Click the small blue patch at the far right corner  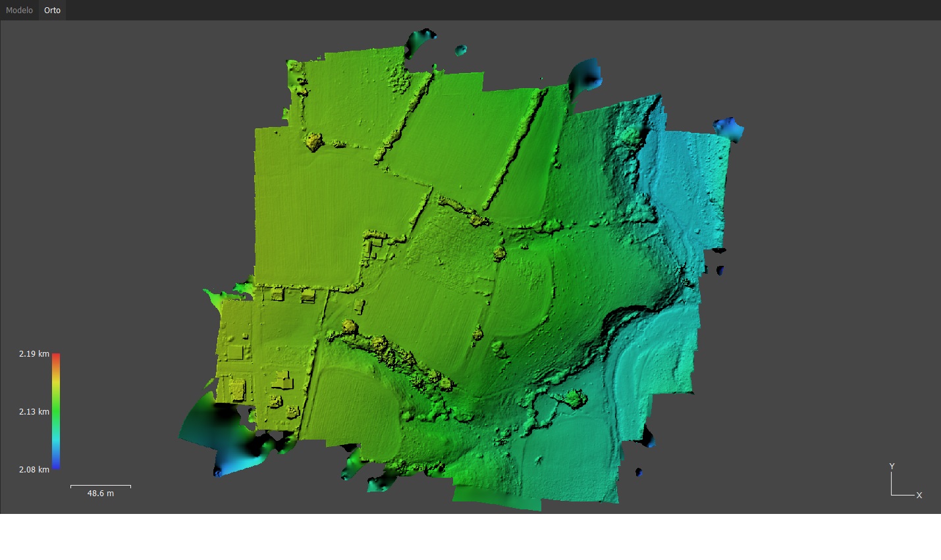(730, 128)
